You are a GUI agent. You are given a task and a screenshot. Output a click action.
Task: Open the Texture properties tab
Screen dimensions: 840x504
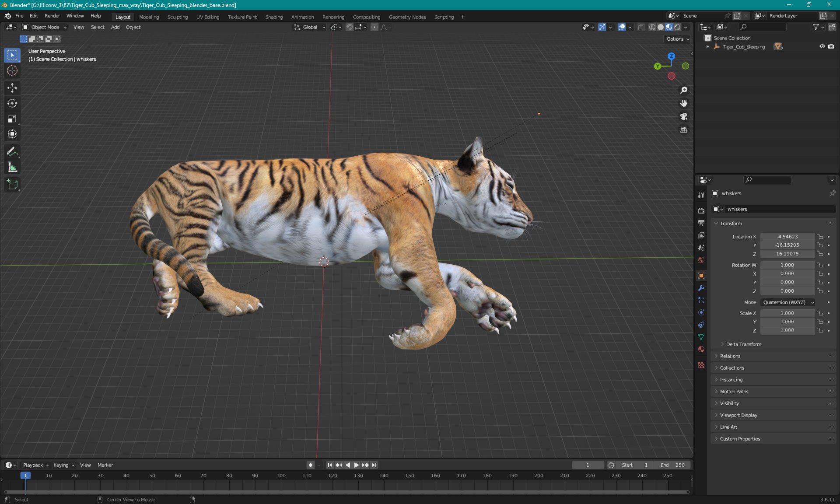[x=701, y=365]
